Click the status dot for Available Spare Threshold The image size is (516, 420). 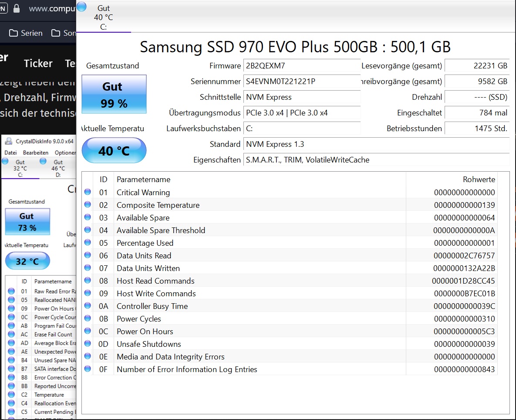88,230
